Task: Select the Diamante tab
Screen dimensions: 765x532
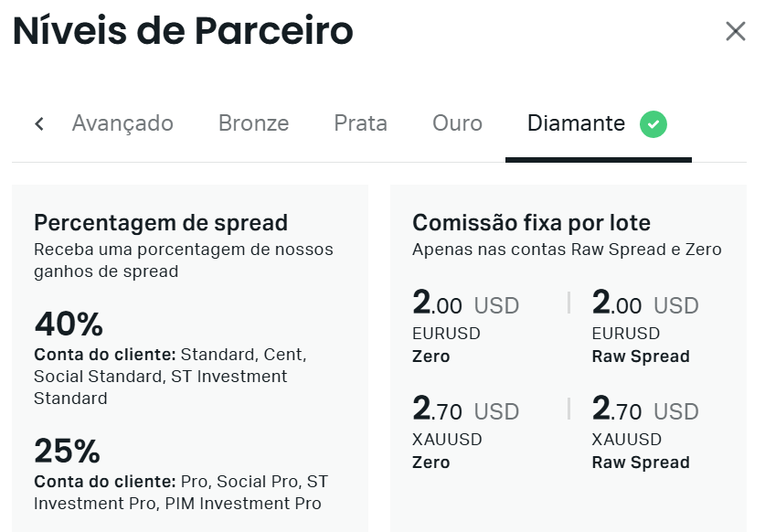Action: tap(577, 123)
